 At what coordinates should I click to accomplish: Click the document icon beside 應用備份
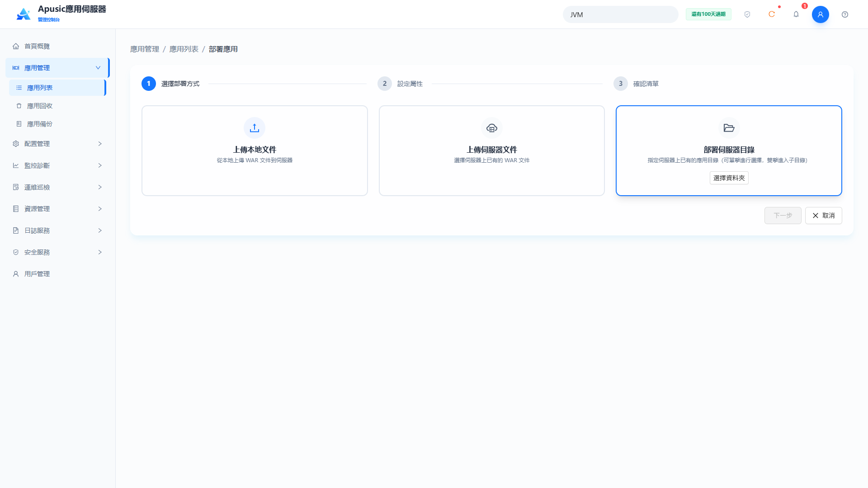(x=19, y=124)
